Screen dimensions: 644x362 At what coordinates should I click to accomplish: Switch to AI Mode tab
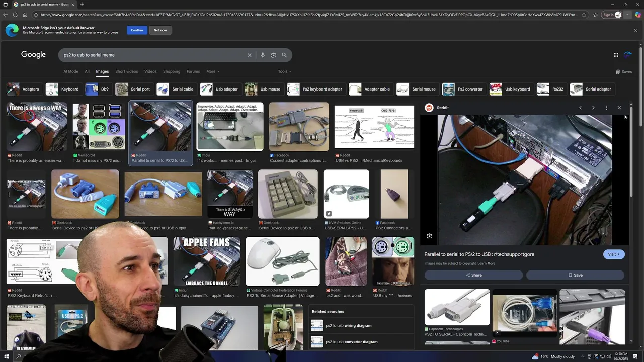coord(71,71)
